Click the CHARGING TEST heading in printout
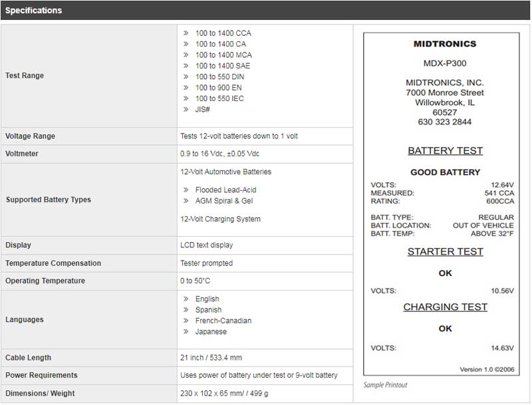The image size is (532, 405). tap(445, 307)
